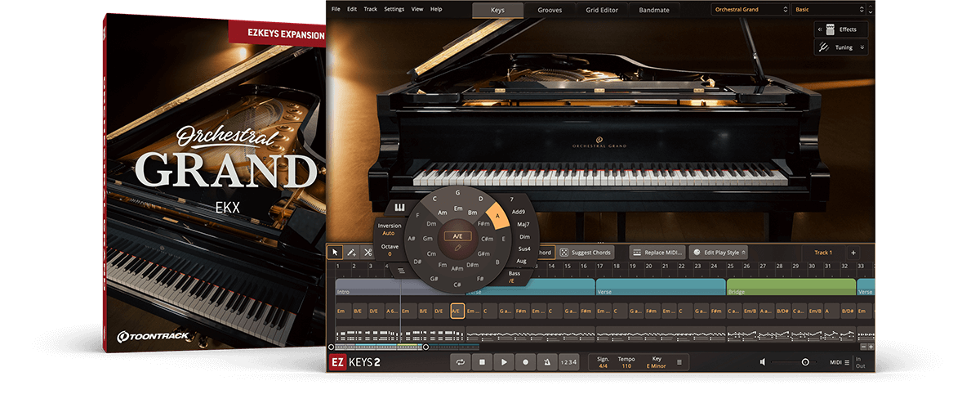This screenshot has width=980, height=399.
Task: Toggle the loop playback button
Action: [461, 361]
